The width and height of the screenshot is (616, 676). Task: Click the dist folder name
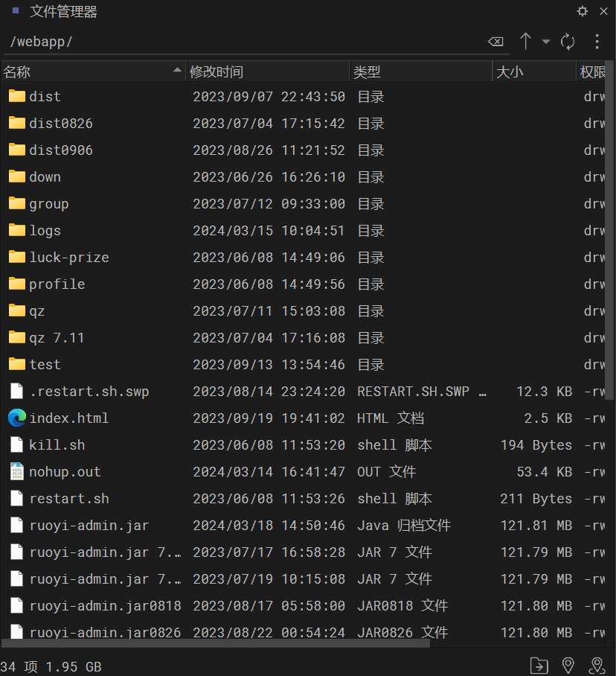(45, 96)
